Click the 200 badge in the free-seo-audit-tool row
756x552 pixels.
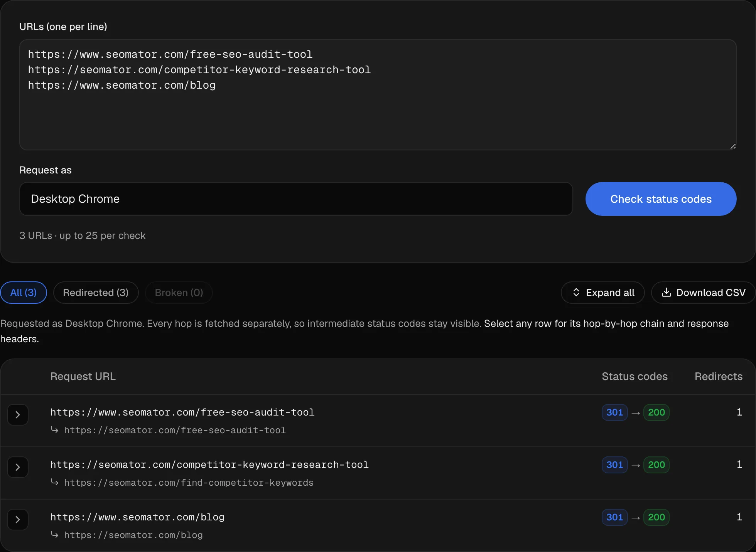656,412
